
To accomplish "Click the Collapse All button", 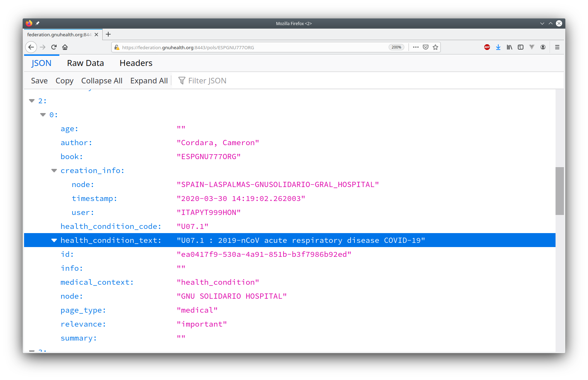I will point(102,81).
